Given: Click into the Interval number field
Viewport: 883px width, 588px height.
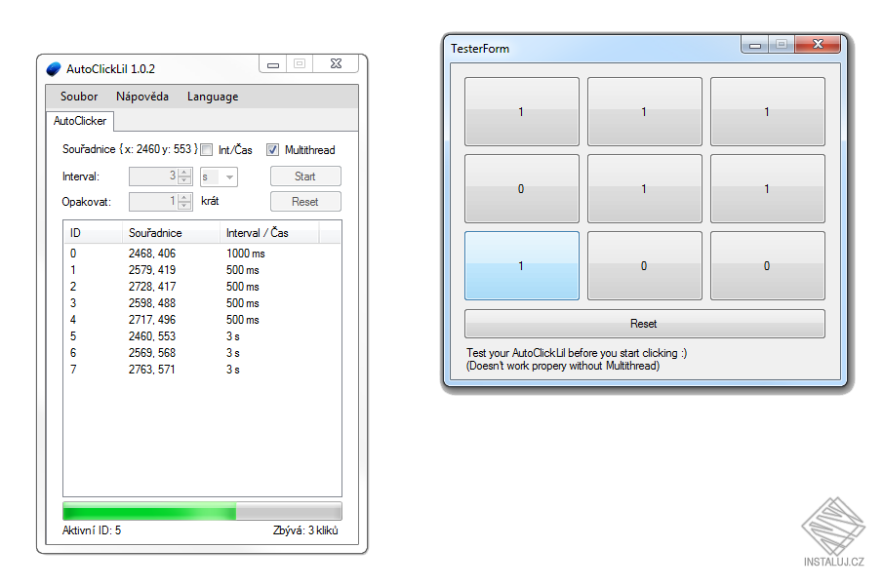Looking at the screenshot, I should coord(153,176).
